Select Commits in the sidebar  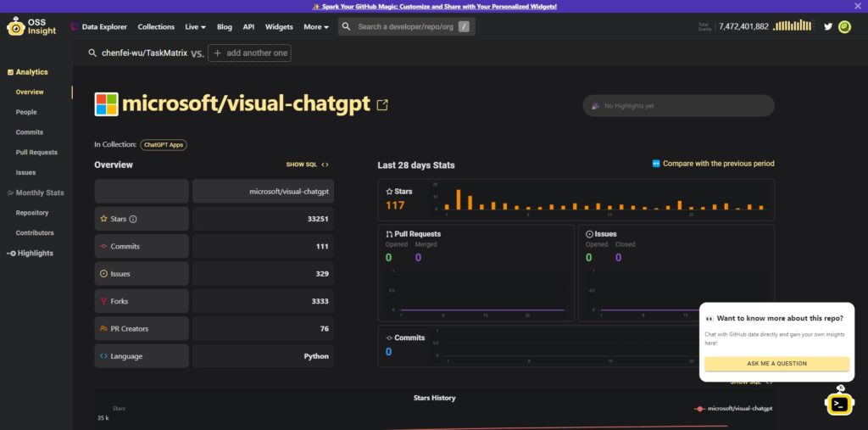[x=30, y=132]
